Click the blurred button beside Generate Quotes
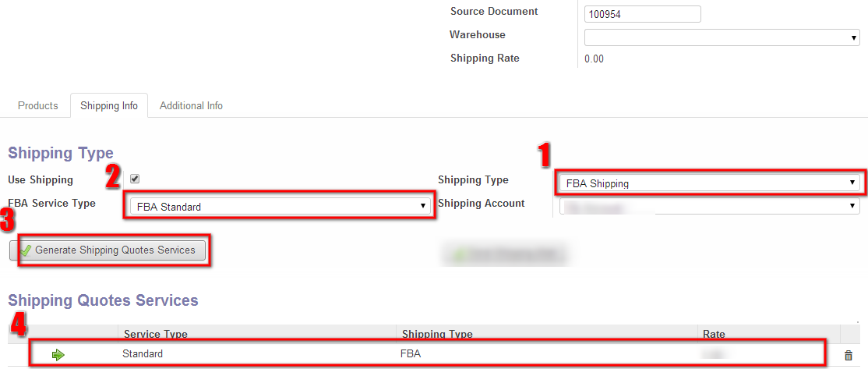This screenshot has width=868, height=369. [x=505, y=255]
